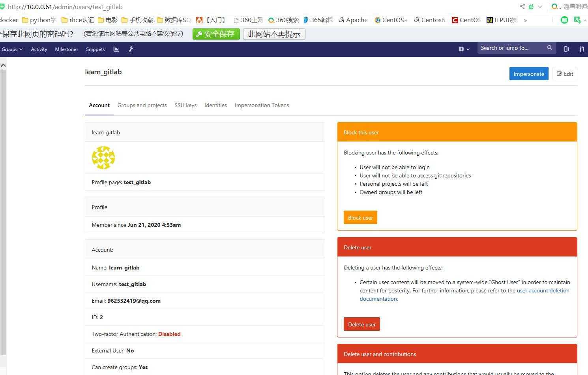Switch to the SSH keys tab
This screenshot has height=375, width=588.
[185, 105]
